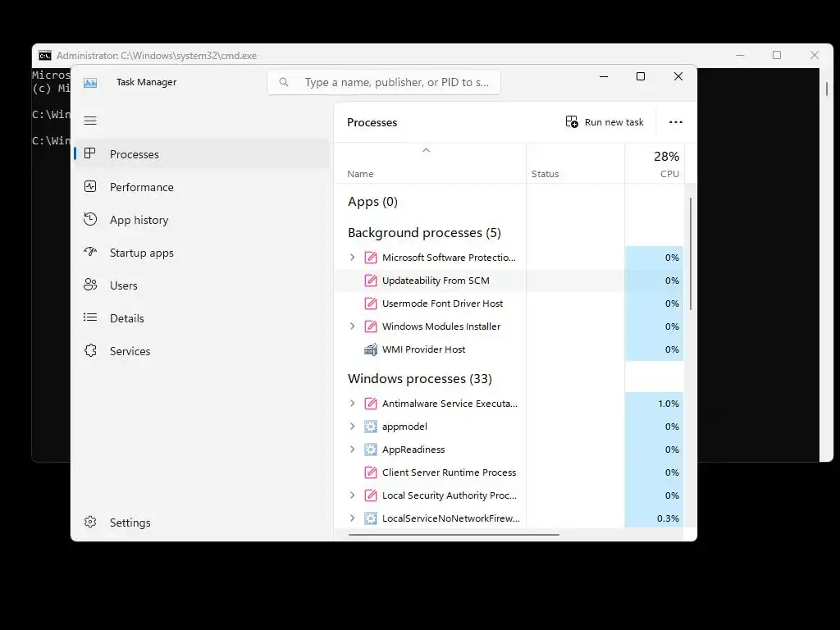Click the LocalServiceNoNetworkFirewall gear icon
The width and height of the screenshot is (840, 630).
pyautogui.click(x=370, y=518)
